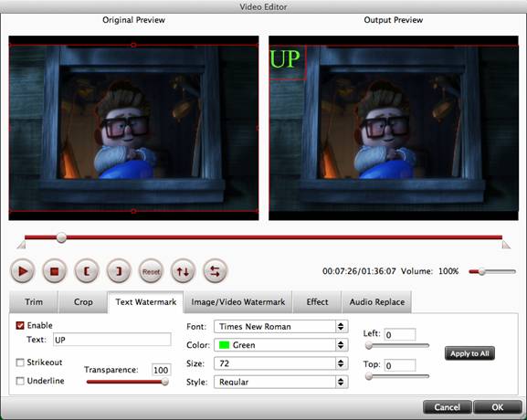Screen dimensions: 527x420
Task: Set trim start with left bracket button
Action: [87, 271]
